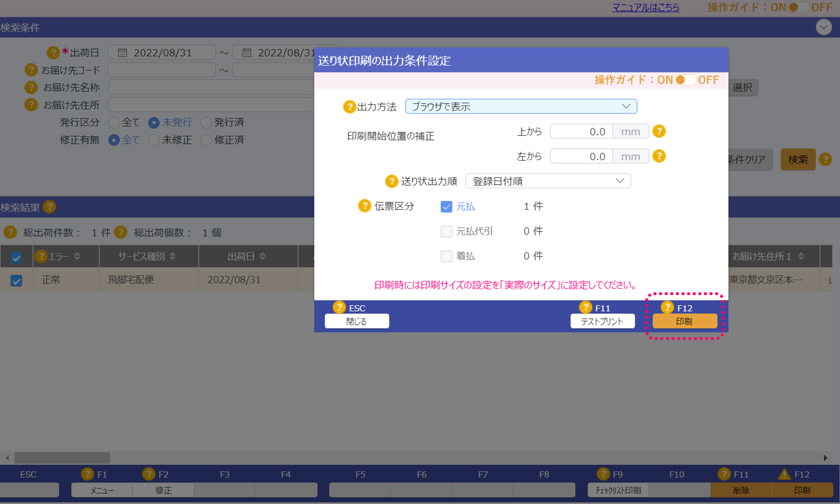Image resolution: width=840 pixels, height=504 pixels.
Task: Collapse the 検索条件 panel chevron
Action: coord(823,27)
